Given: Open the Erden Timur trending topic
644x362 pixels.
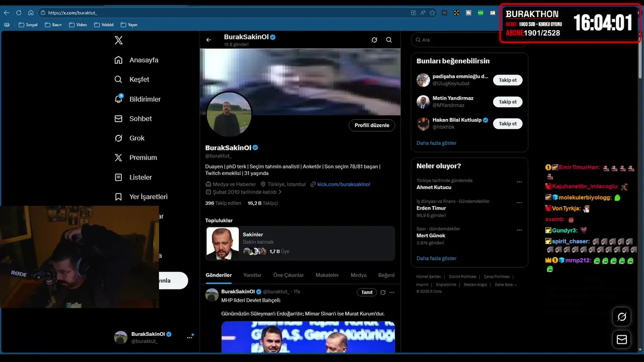Looking at the screenshot, I should 431,208.
